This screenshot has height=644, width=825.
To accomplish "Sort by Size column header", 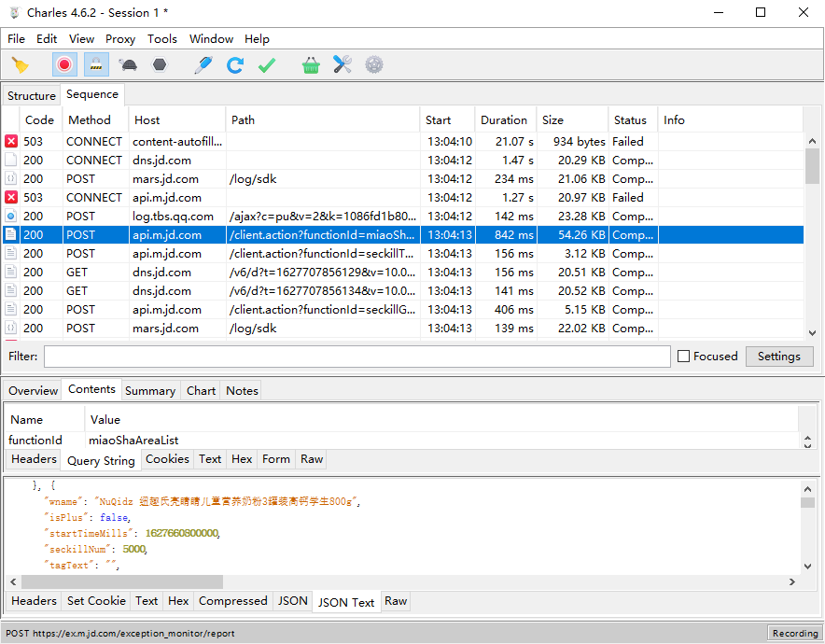I will click(x=572, y=120).
